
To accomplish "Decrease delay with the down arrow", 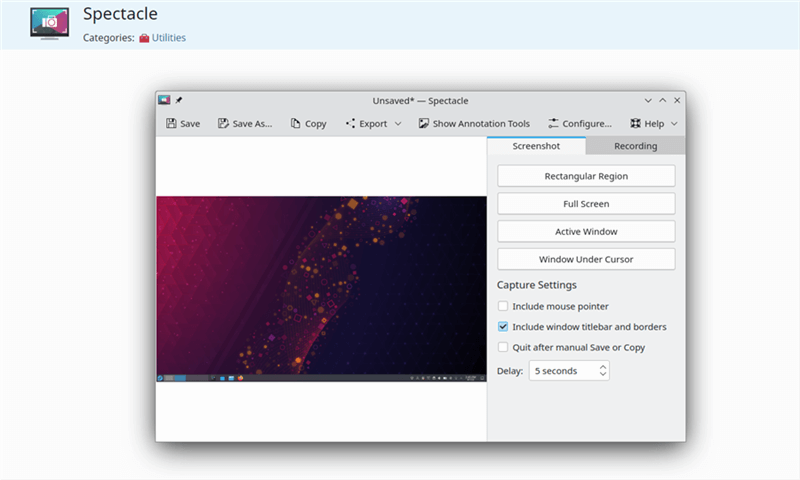I will pyautogui.click(x=603, y=374).
